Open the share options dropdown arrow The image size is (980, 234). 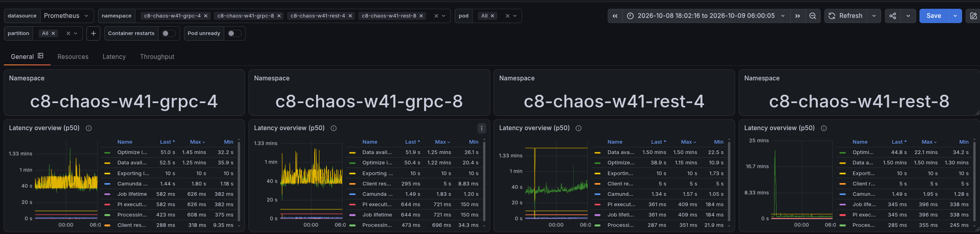coord(908,16)
